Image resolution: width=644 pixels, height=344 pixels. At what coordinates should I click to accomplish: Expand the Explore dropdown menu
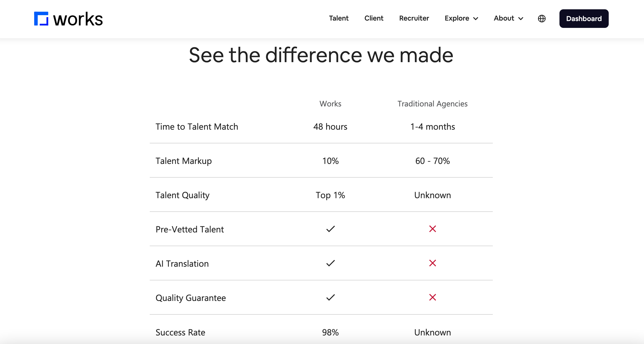[461, 18]
